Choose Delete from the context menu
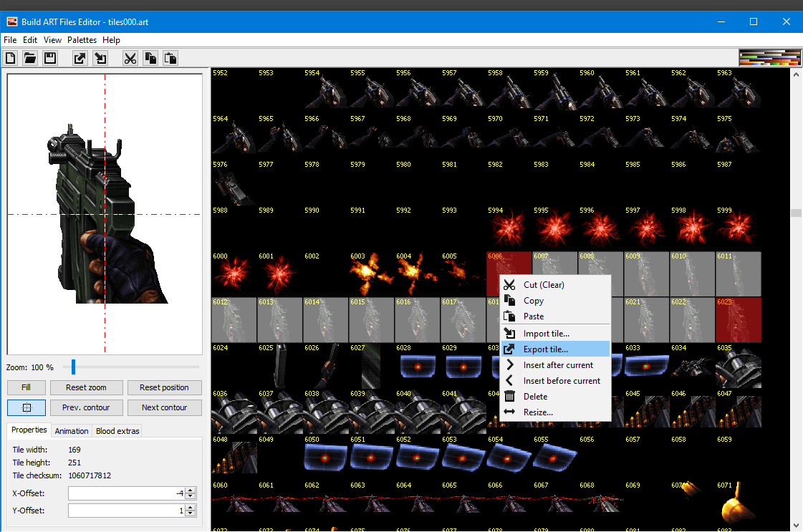 (555, 397)
